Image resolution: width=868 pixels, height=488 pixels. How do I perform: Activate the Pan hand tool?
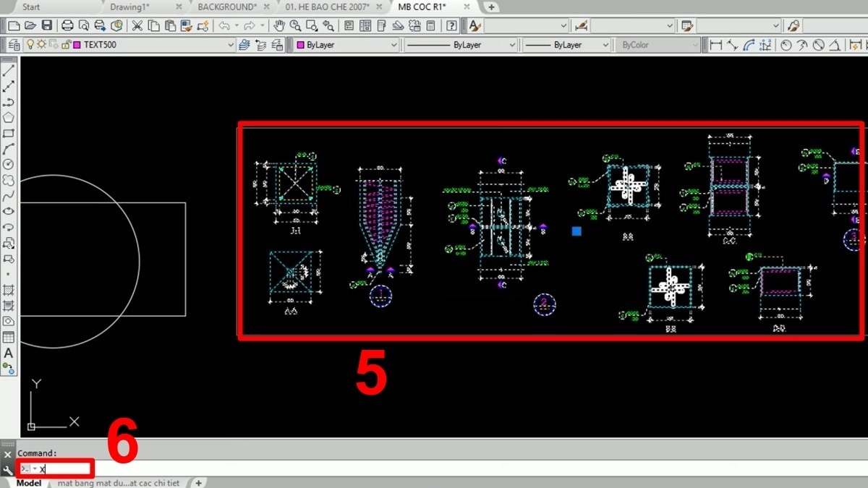[280, 26]
